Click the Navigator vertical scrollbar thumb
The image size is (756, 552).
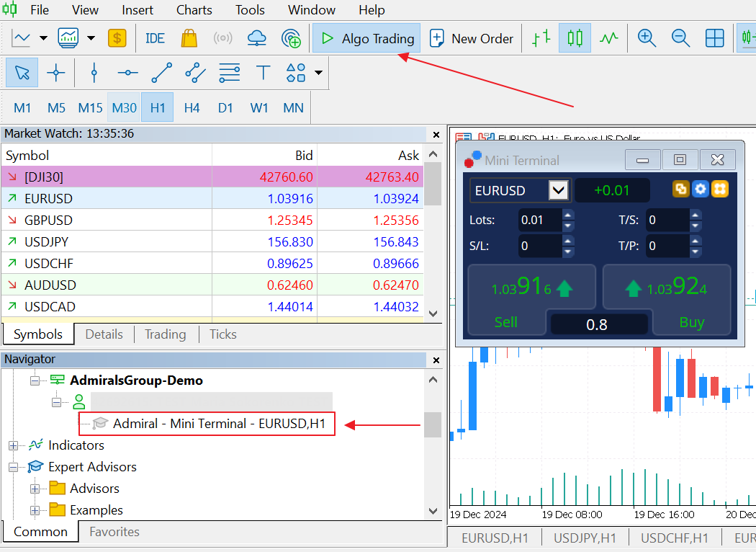click(x=433, y=424)
